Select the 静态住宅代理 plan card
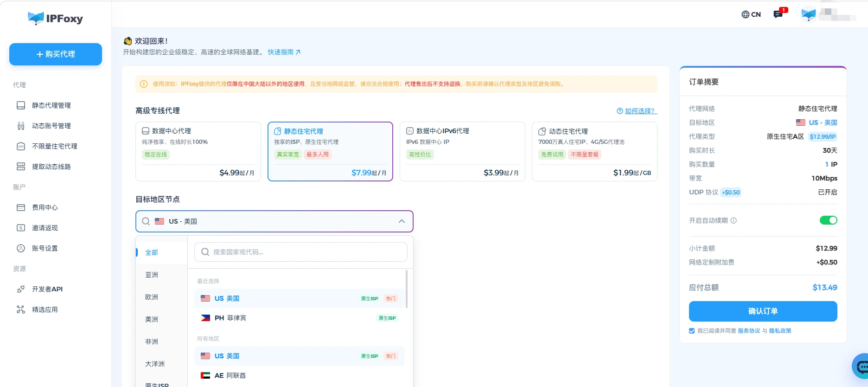The height and width of the screenshot is (387, 868). point(330,151)
